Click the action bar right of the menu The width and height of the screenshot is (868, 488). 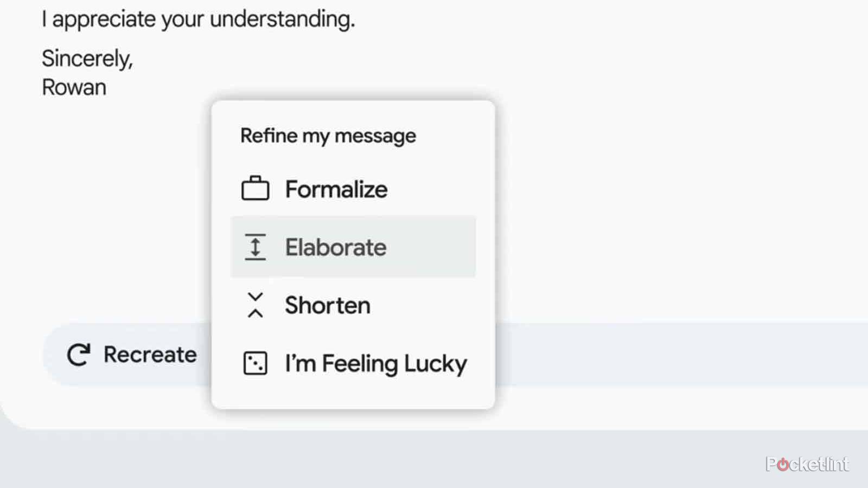click(678, 355)
